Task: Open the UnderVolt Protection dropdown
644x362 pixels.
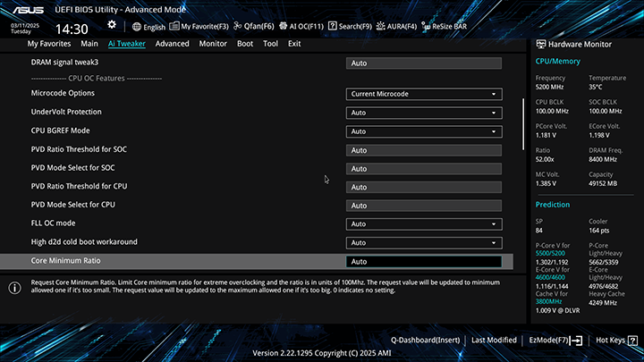Action: (x=423, y=113)
